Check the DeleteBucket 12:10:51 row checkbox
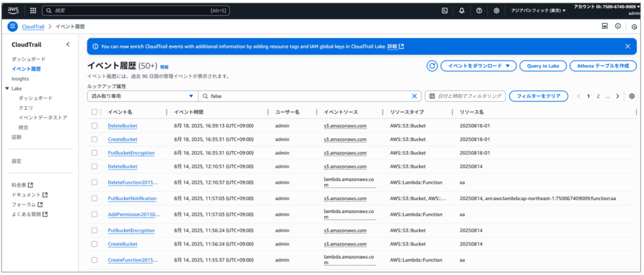 tap(94, 167)
